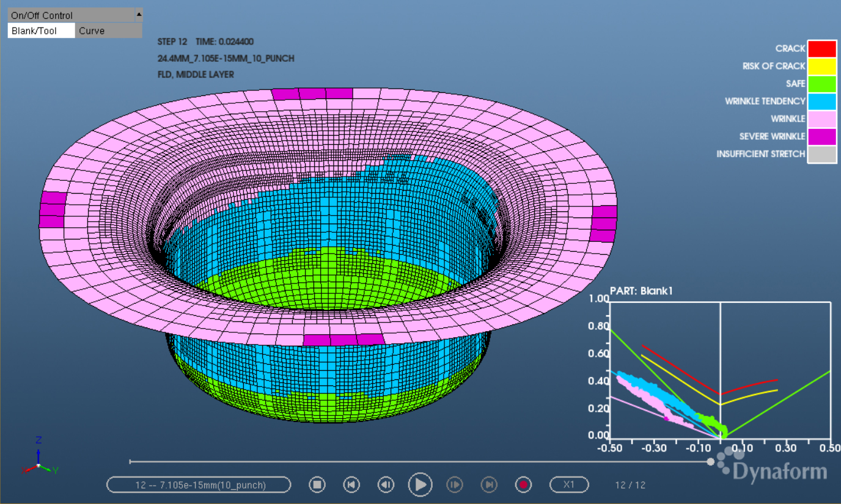Jump to the last frame icon
Viewport: 841px width, 504px height.
[x=489, y=485]
